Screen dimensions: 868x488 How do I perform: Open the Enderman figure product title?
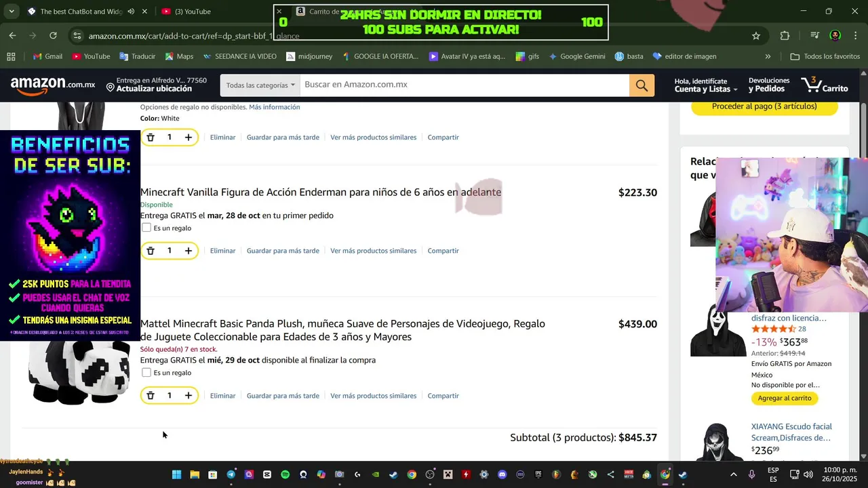[x=321, y=192]
